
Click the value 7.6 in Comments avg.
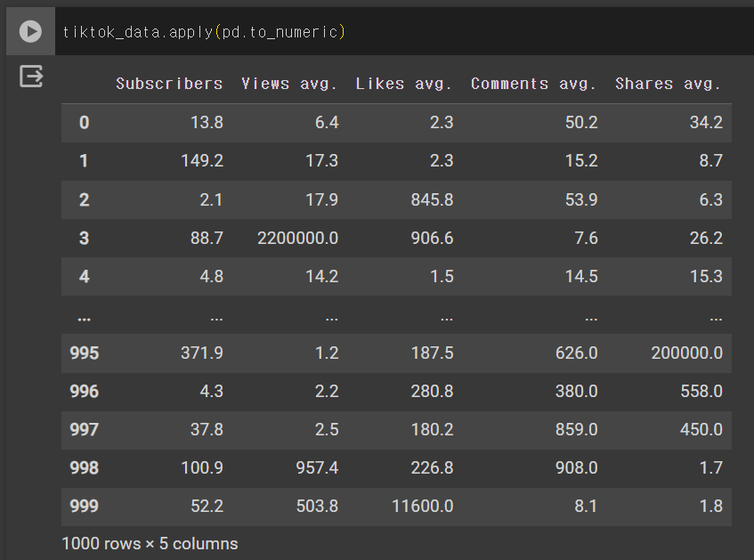pyautogui.click(x=586, y=238)
